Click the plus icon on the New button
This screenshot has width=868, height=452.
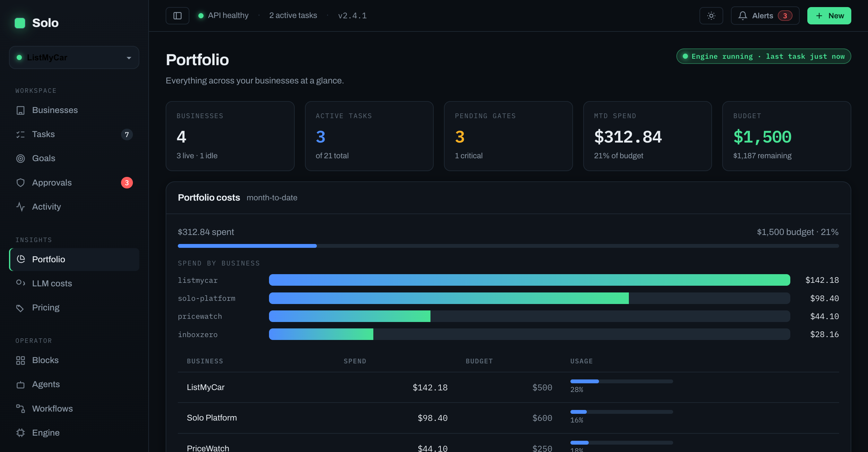point(819,15)
